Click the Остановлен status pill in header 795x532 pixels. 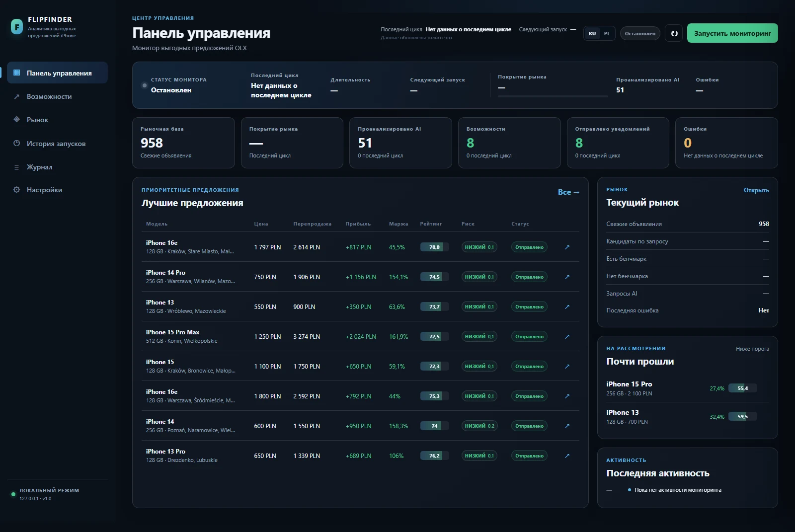tap(640, 33)
